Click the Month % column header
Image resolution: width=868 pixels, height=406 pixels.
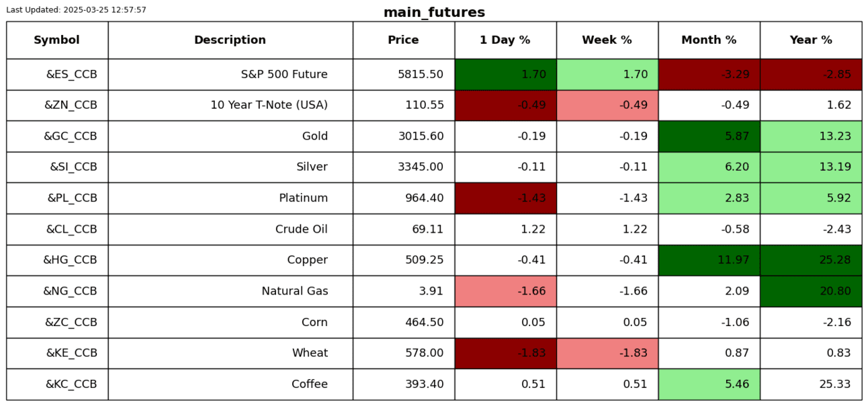coord(709,40)
